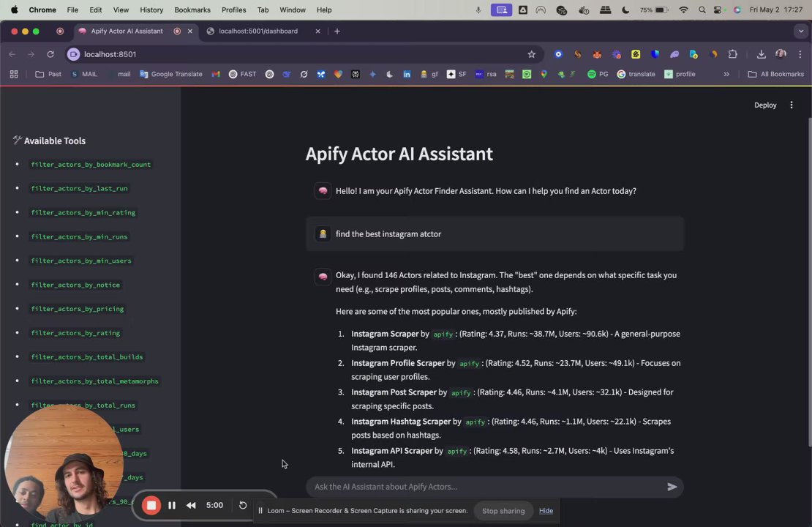Open the translate bookmark

(x=636, y=74)
